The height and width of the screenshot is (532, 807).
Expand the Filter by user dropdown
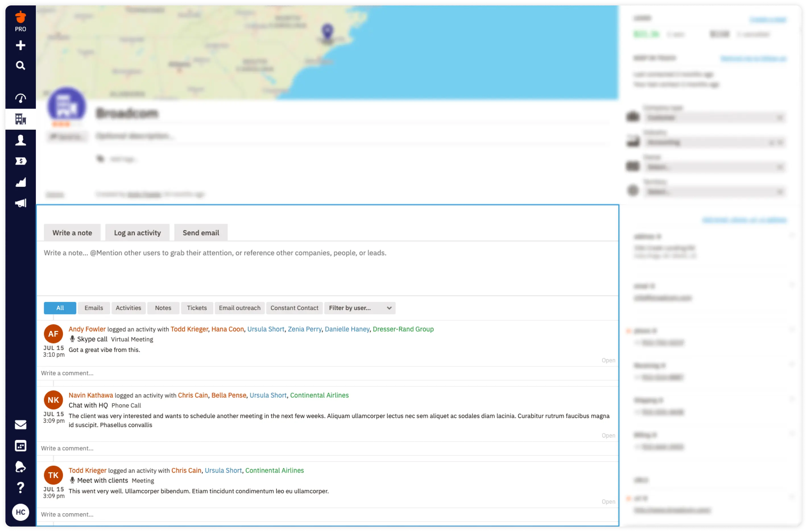pos(359,308)
